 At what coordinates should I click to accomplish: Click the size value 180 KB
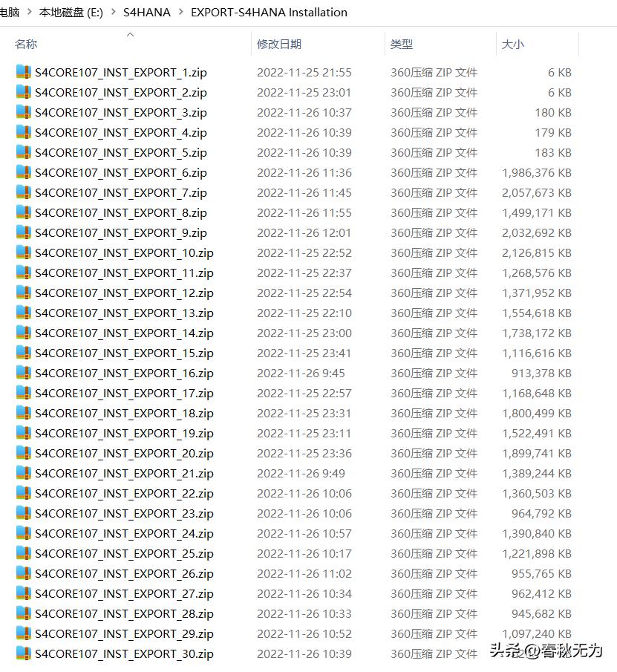(553, 113)
